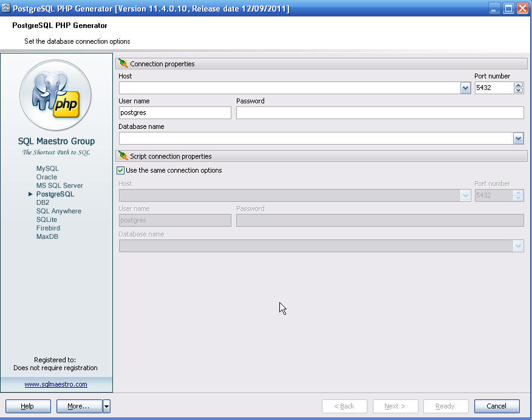
Task: Increase Port number using the up arrow
Action: coord(519,84)
